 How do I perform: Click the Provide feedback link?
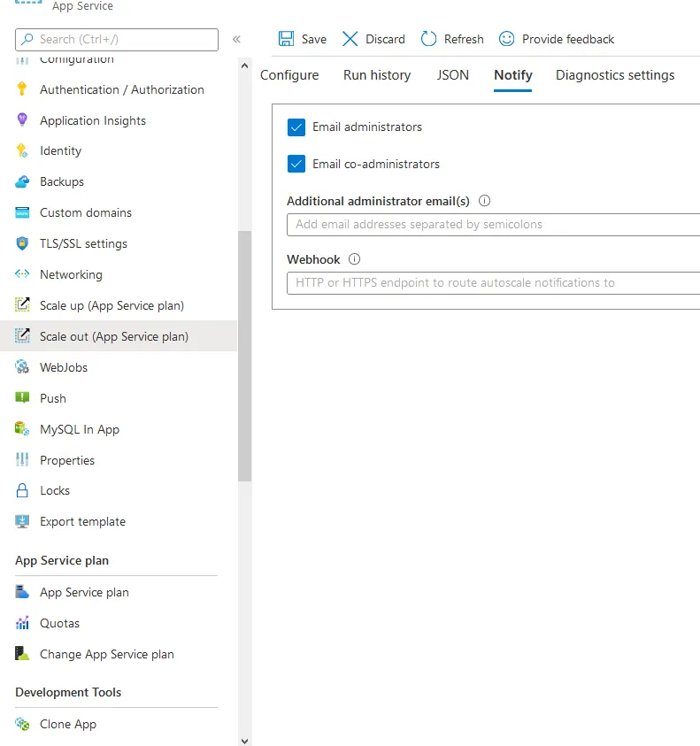[x=568, y=39]
